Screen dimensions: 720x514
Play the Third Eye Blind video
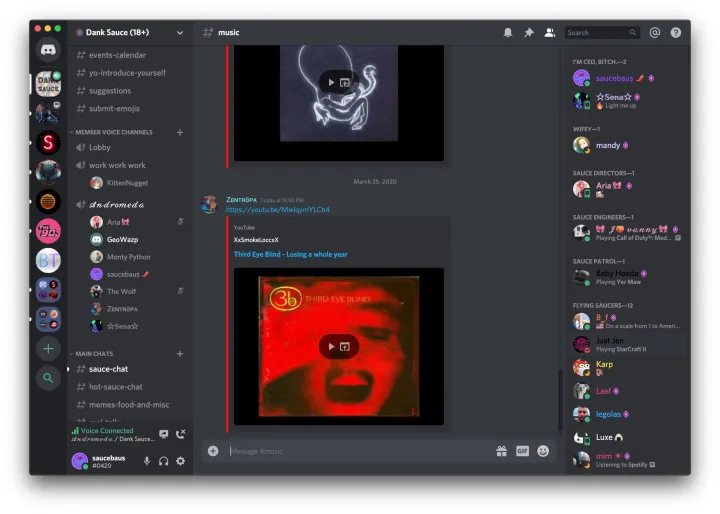[331, 346]
